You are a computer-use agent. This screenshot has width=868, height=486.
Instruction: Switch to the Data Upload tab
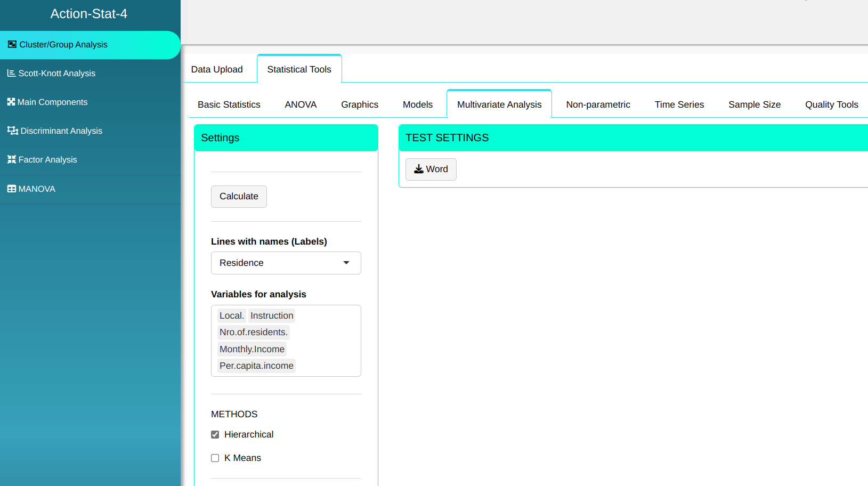click(217, 70)
